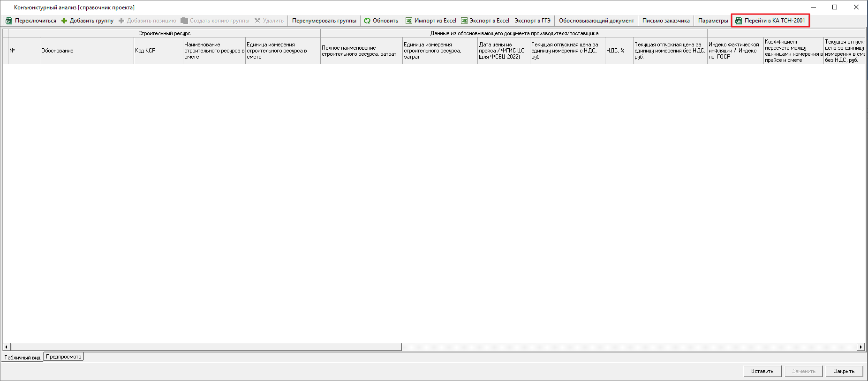
Task: Click horizontal scrollbar right arrow
Action: click(860, 347)
